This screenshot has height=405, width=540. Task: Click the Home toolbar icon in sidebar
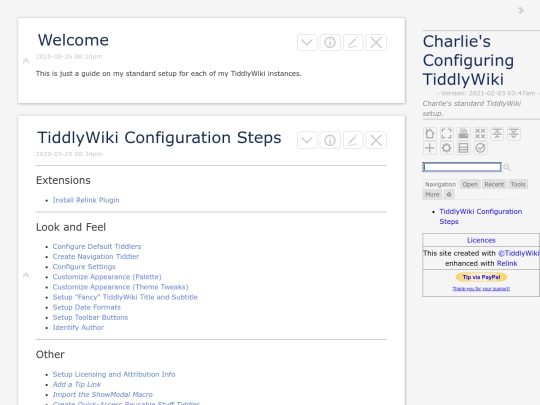point(429,134)
